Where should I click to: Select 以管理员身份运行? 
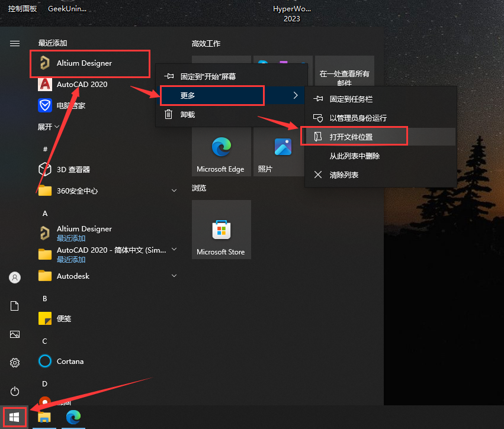(x=381, y=118)
